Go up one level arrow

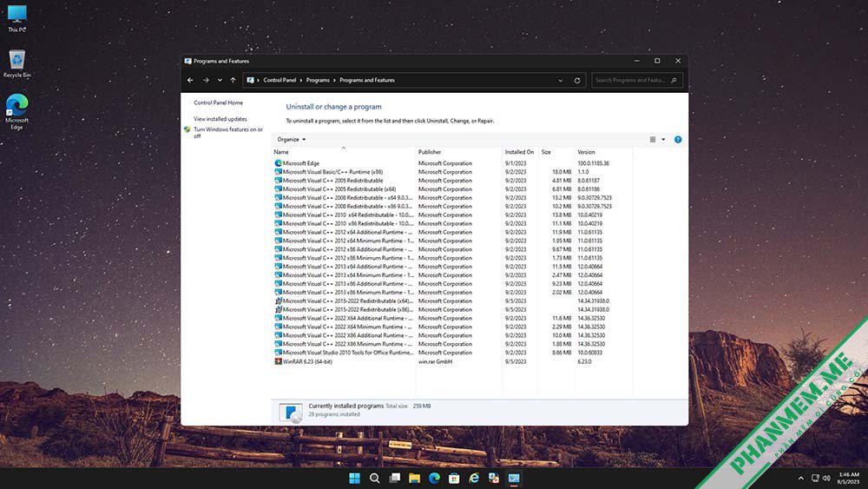point(233,80)
